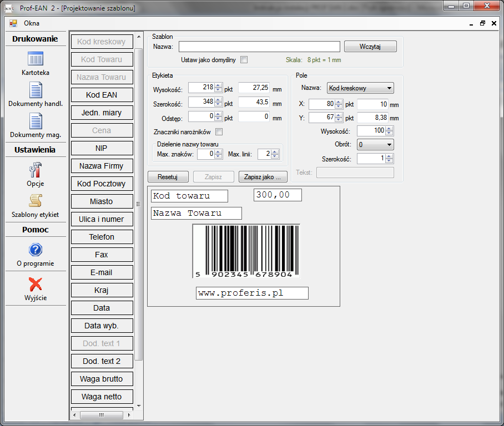Image resolution: width=504 pixels, height=426 pixels.
Task: Click the Resetuj button
Action: click(168, 177)
